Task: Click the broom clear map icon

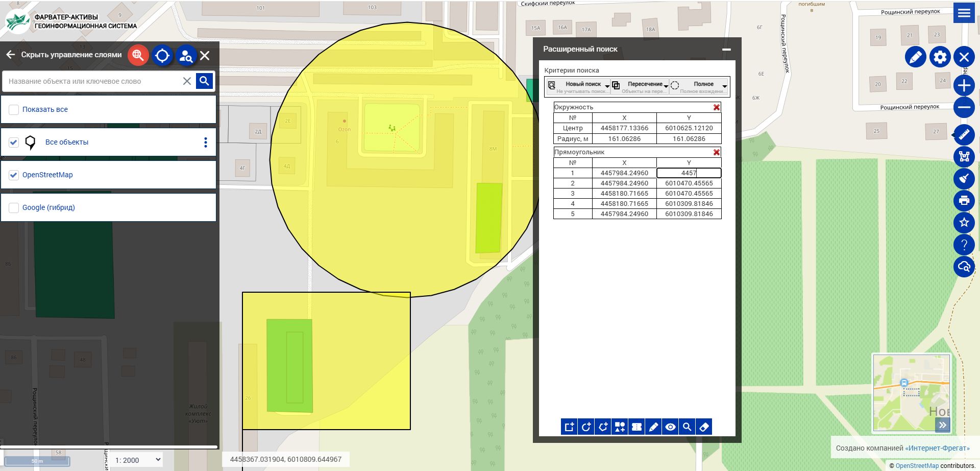Action: [964, 179]
